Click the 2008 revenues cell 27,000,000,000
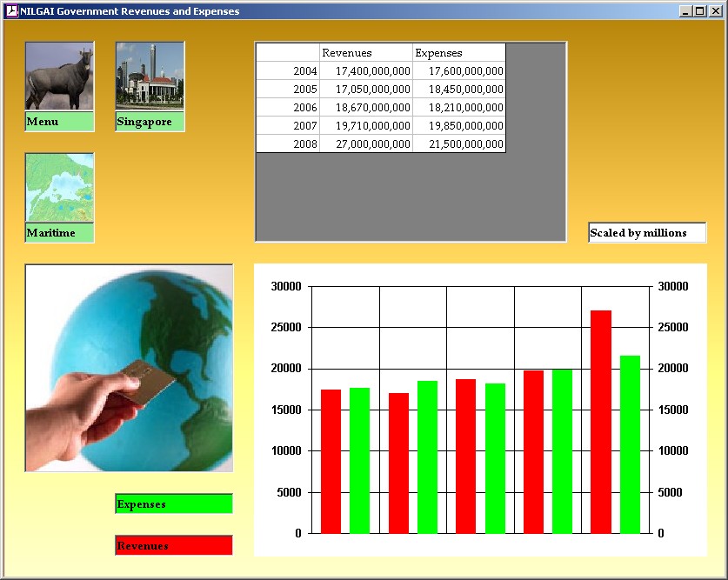 coord(366,143)
